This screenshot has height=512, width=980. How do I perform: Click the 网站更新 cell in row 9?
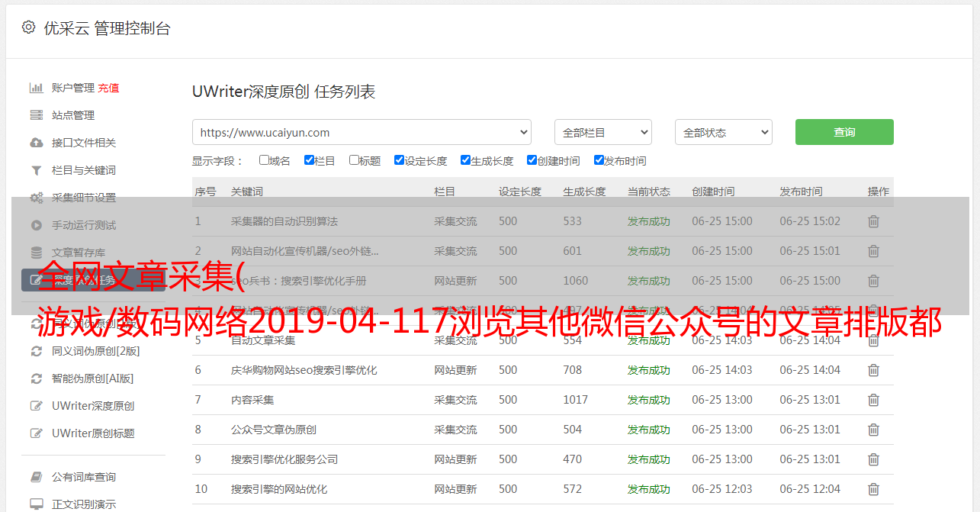point(455,459)
